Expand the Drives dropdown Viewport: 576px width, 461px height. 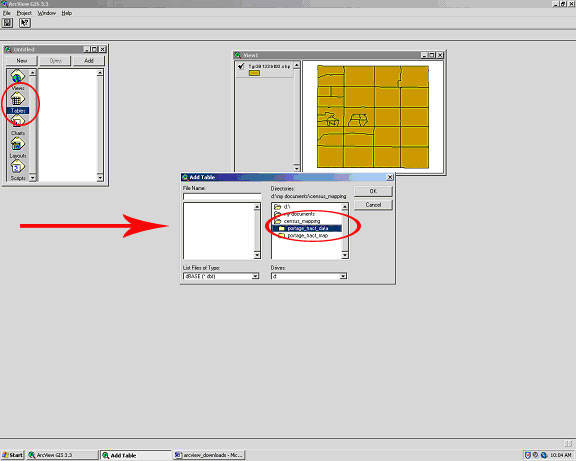tap(343, 276)
